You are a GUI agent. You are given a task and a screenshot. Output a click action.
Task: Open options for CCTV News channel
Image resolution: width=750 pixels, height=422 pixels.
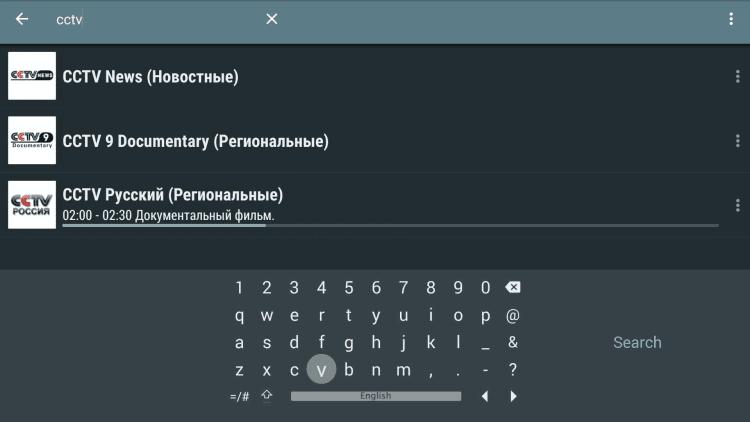pyautogui.click(x=737, y=77)
